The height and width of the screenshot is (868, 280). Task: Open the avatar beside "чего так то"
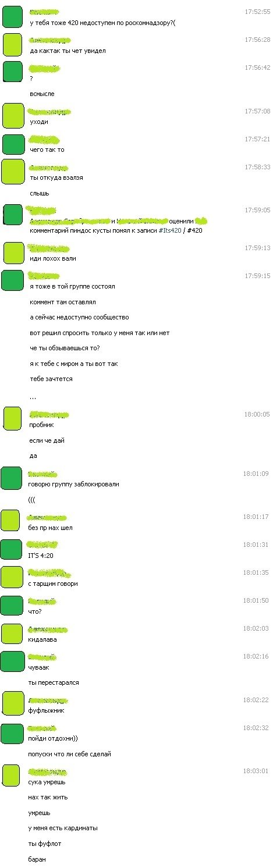(13, 144)
